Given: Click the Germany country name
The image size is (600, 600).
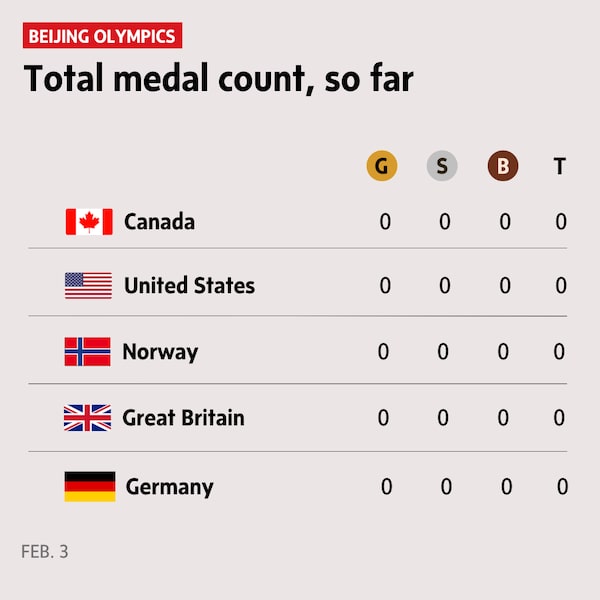Looking at the screenshot, I should 169,488.
